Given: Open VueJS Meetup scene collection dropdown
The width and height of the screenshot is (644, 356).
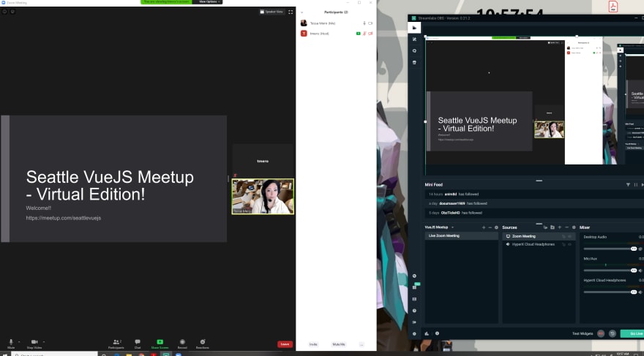Looking at the screenshot, I should point(439,227).
